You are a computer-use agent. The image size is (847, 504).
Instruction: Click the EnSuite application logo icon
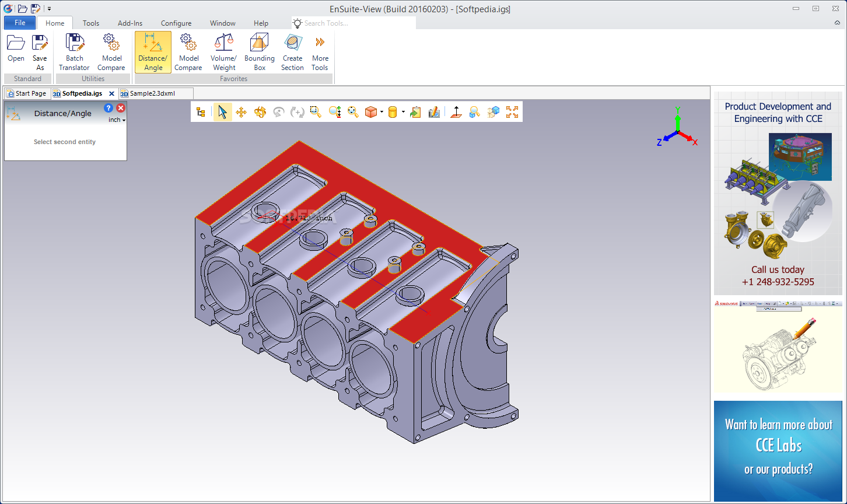(x=8, y=9)
